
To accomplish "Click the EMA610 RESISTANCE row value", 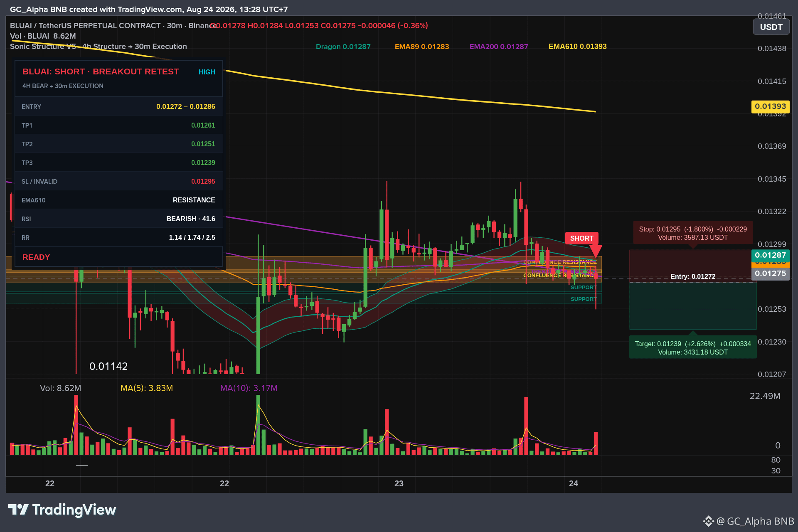I will pos(194,200).
